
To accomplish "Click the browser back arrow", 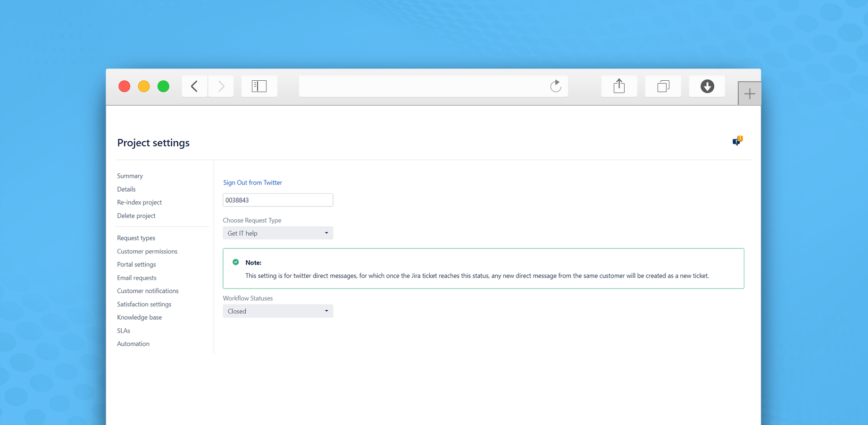I will (194, 86).
